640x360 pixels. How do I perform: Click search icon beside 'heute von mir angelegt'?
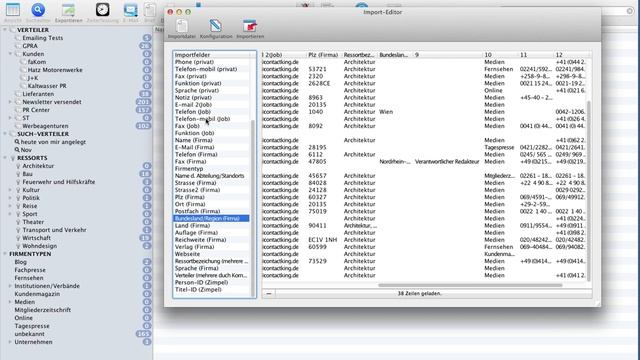pos(17,142)
